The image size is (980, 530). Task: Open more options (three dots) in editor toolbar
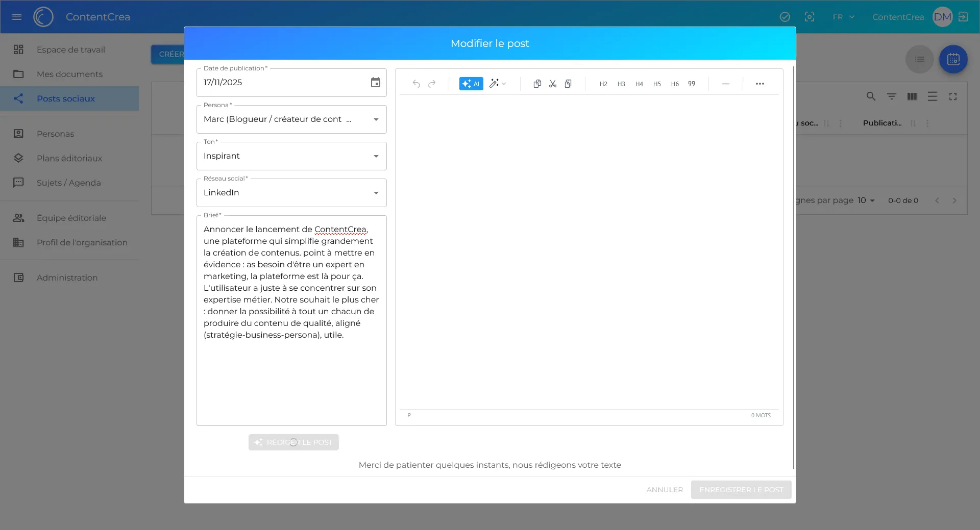759,84
